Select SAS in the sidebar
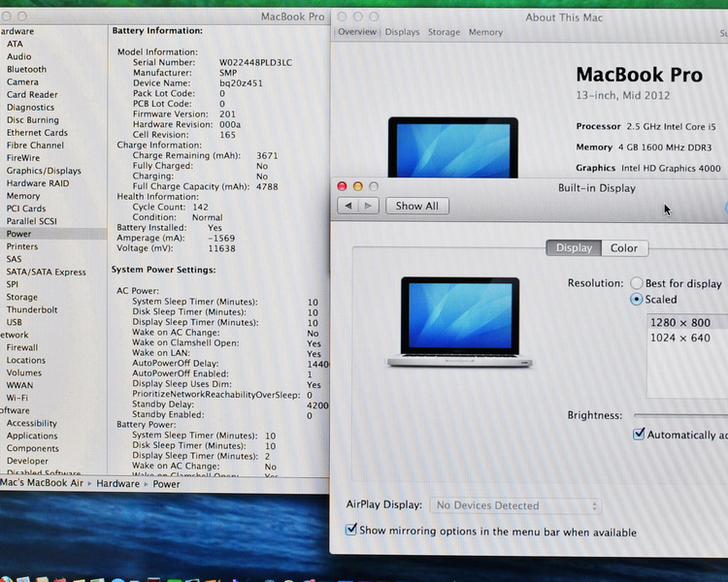Viewport: 728px width, 582px height. (x=14, y=259)
